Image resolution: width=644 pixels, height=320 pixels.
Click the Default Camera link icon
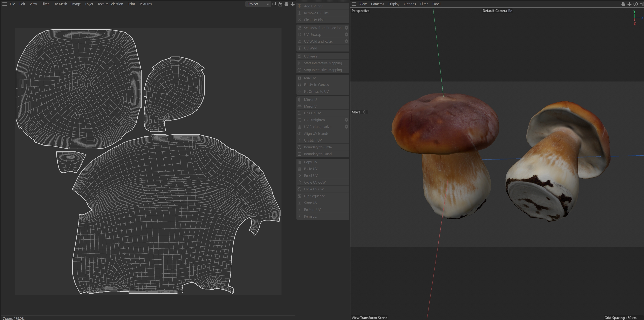[510, 11]
